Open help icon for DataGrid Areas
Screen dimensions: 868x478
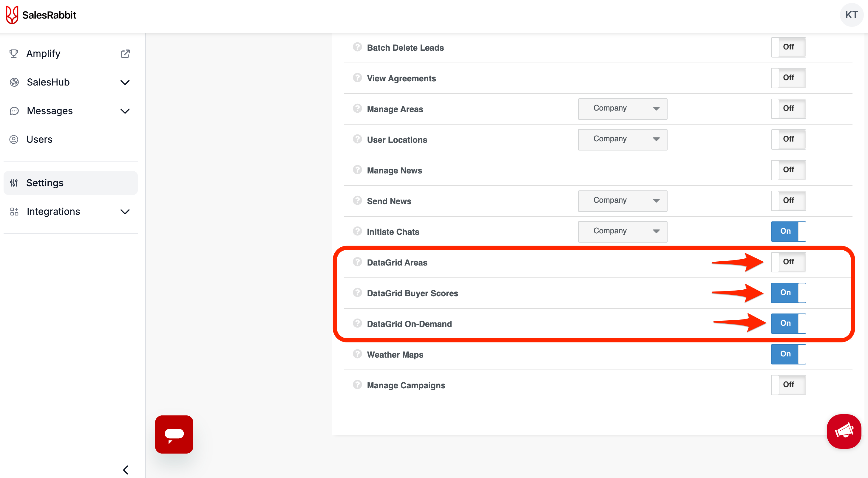(357, 262)
